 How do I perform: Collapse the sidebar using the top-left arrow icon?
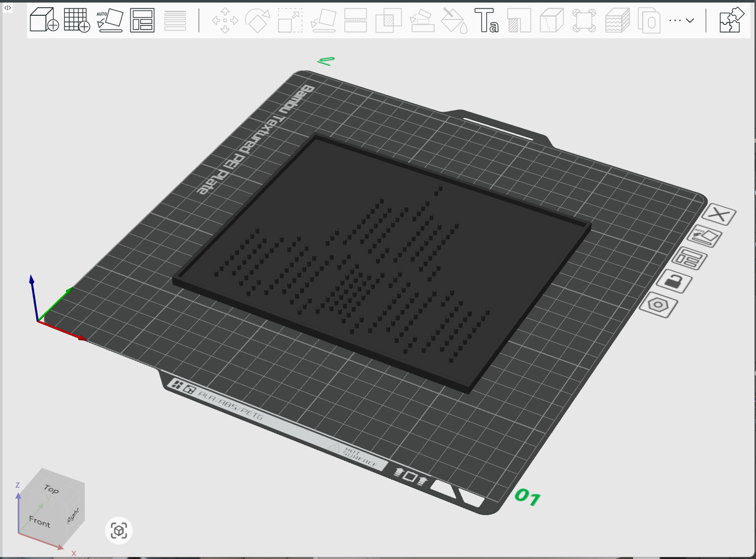(x=8, y=8)
